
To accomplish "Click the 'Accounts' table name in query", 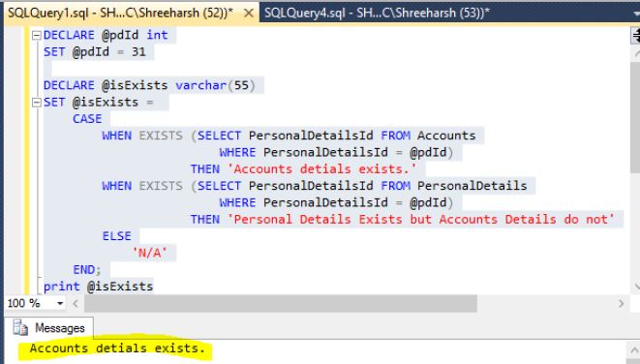I will (446, 136).
